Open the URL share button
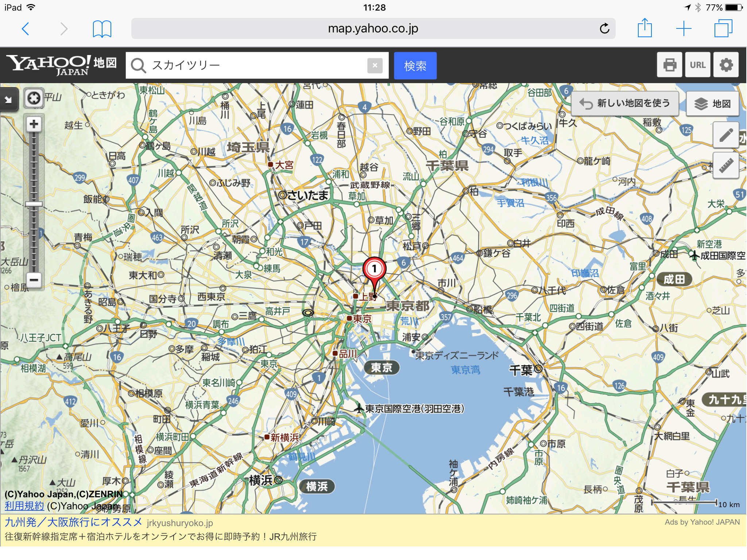The width and height of the screenshot is (747, 560). pos(697,65)
